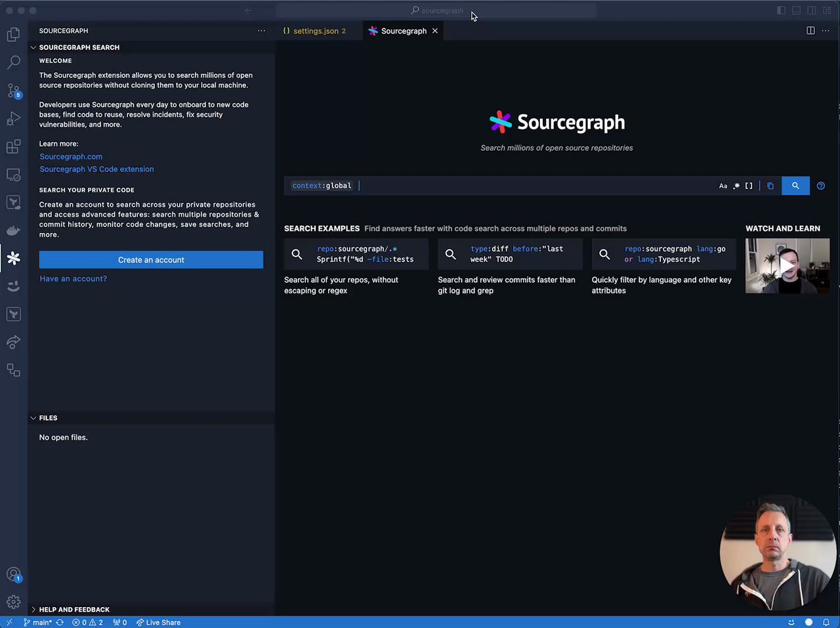Viewport: 840px width, 628px height.
Task: Split the editor to the right
Action: coord(810,31)
